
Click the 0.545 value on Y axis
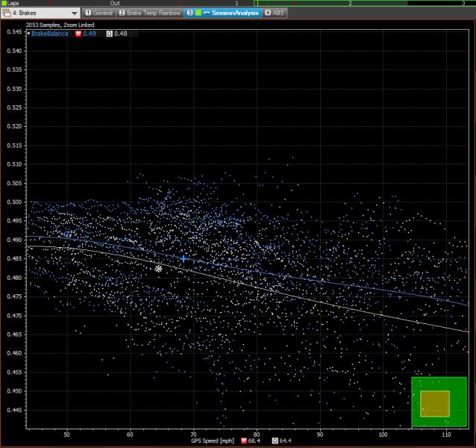click(15, 32)
